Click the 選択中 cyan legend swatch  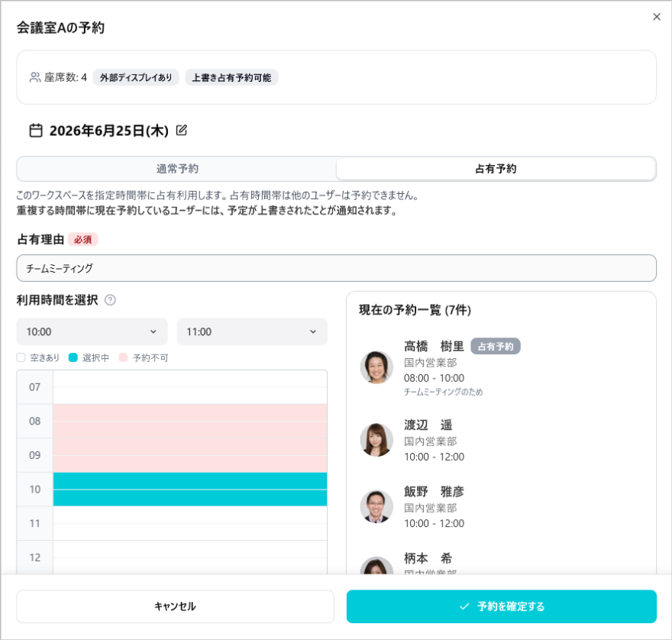pos(73,357)
